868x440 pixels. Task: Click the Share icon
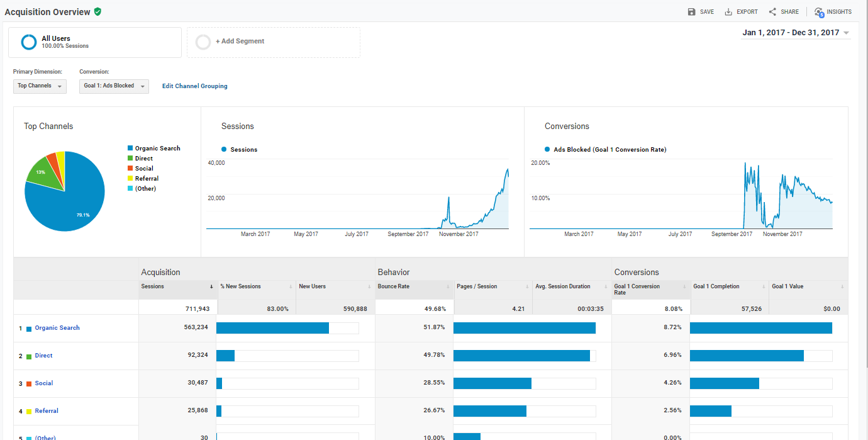[x=772, y=12]
